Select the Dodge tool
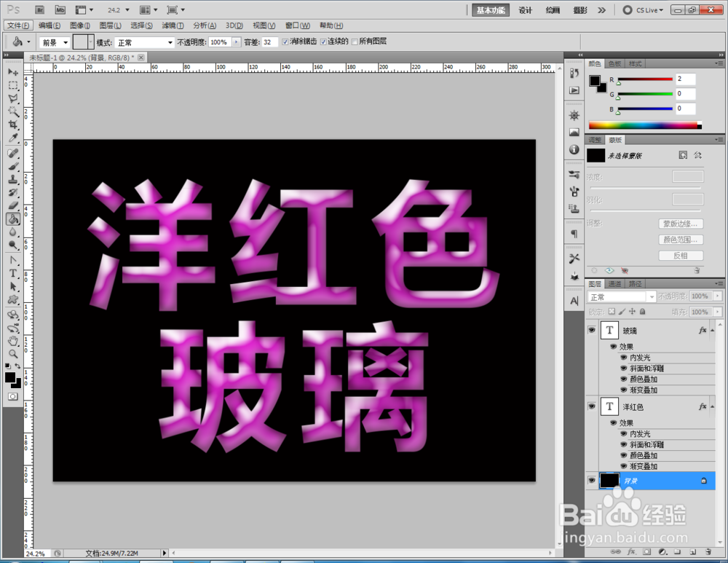728x563 pixels. click(13, 245)
